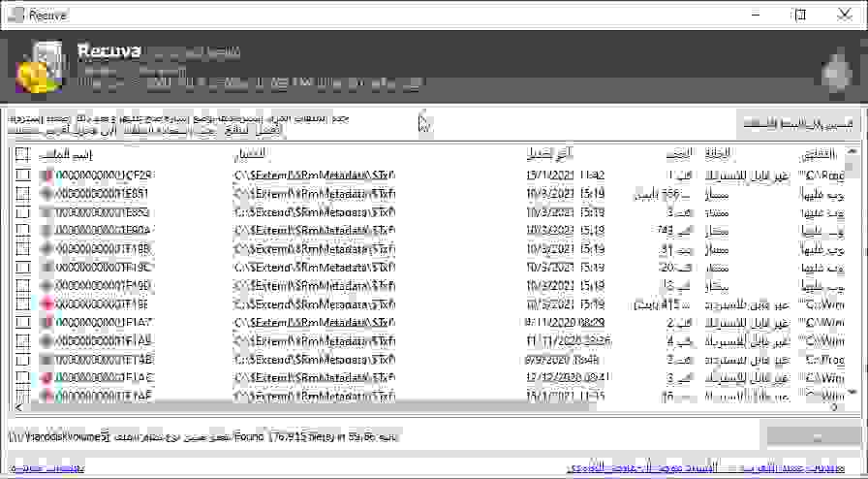Click status icon of file 0000000000001F19B
Screen dimensions: 868x479
coord(46,249)
